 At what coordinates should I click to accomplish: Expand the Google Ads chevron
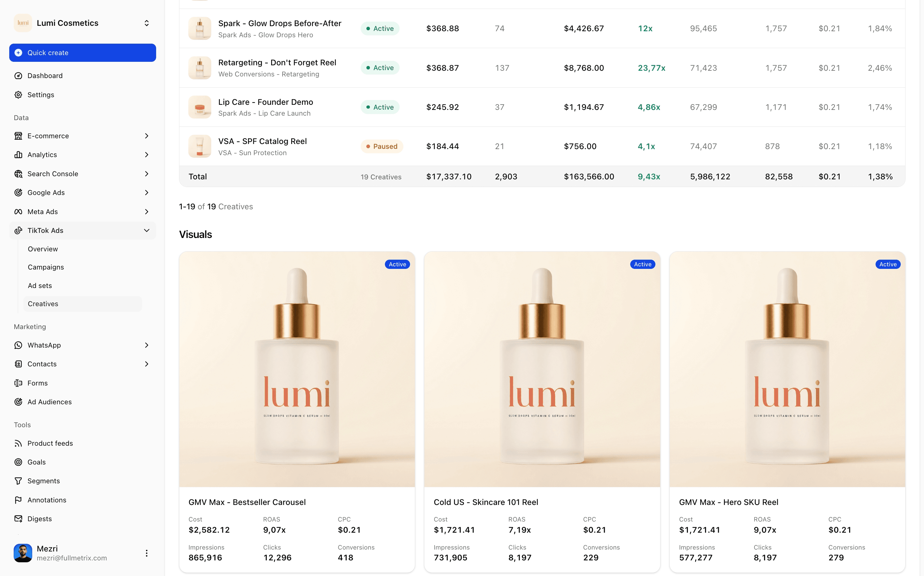pyautogui.click(x=147, y=193)
